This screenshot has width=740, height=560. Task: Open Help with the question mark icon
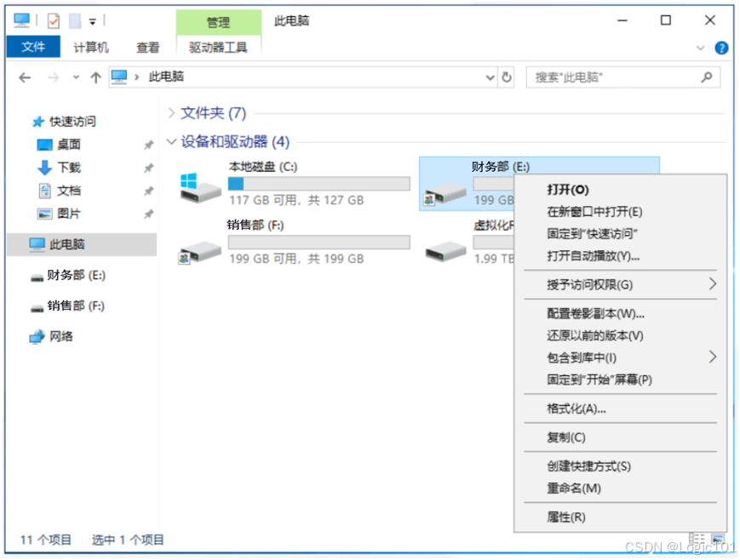721,48
